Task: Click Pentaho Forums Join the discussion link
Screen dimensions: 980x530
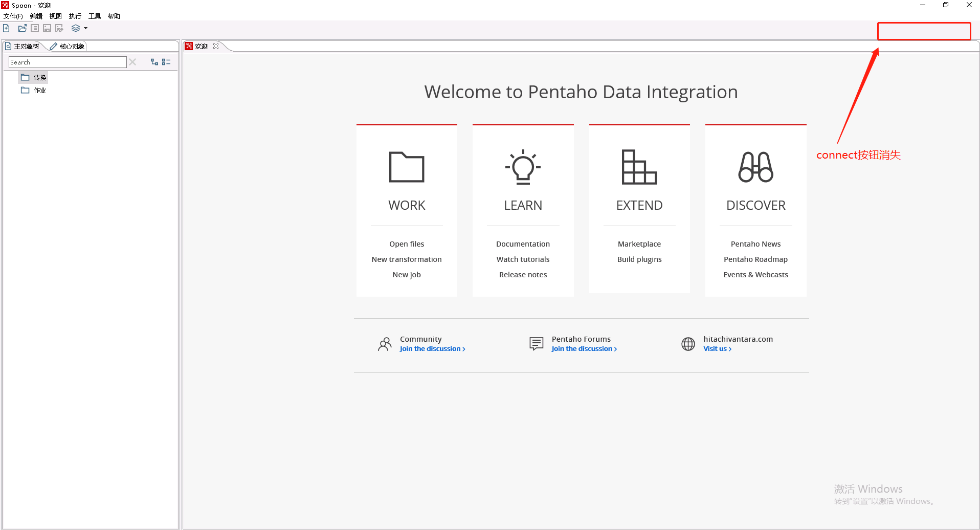Action: (x=584, y=349)
